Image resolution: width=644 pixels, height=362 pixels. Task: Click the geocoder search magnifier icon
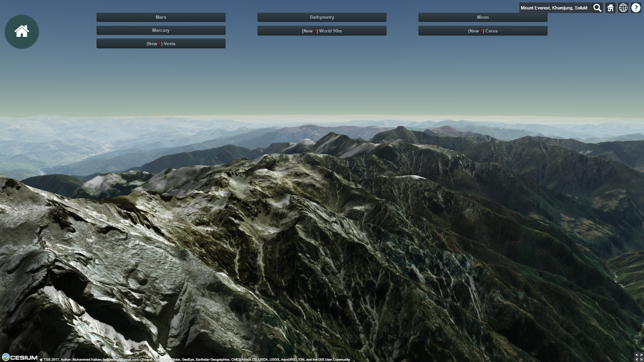597,8
